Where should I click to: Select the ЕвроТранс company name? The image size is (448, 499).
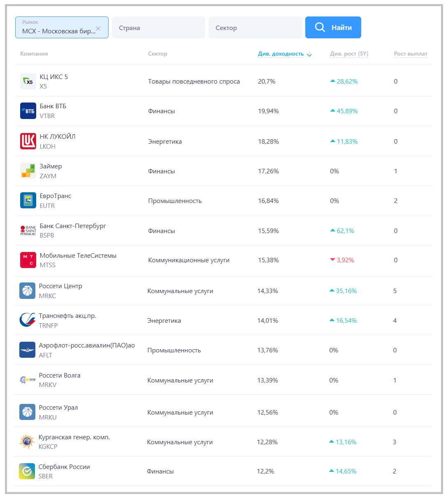point(55,196)
